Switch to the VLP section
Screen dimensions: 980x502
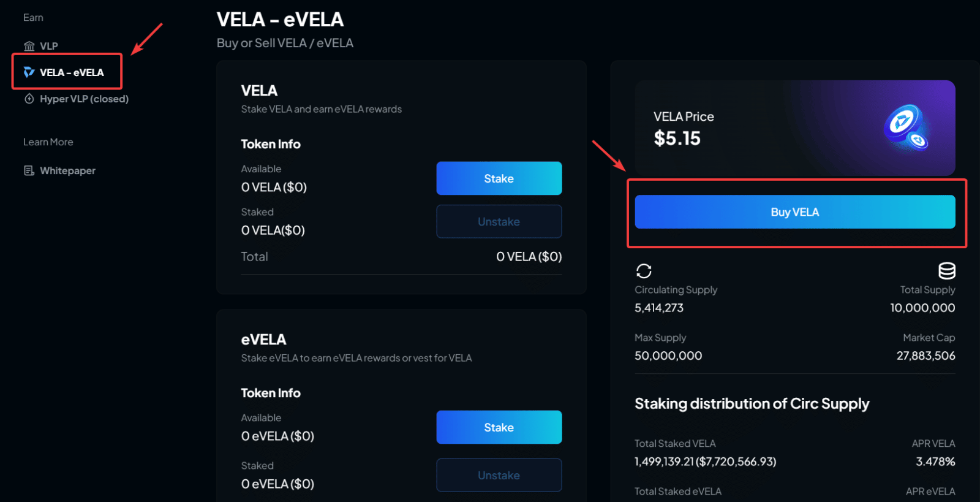(49, 45)
